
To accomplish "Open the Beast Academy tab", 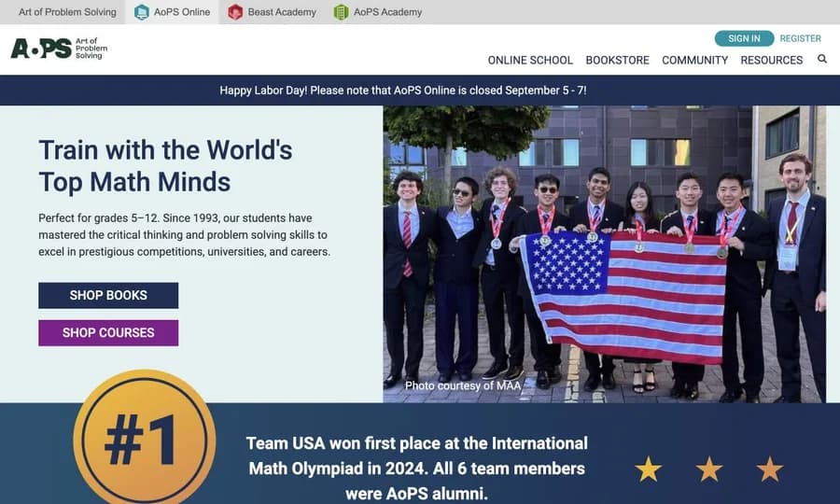I will coord(273,12).
